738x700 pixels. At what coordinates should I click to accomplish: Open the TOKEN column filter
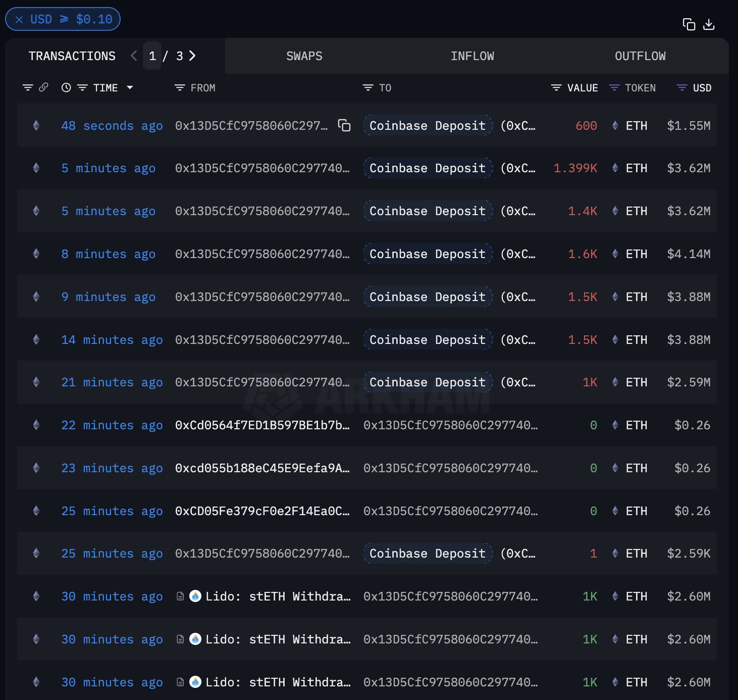(614, 88)
